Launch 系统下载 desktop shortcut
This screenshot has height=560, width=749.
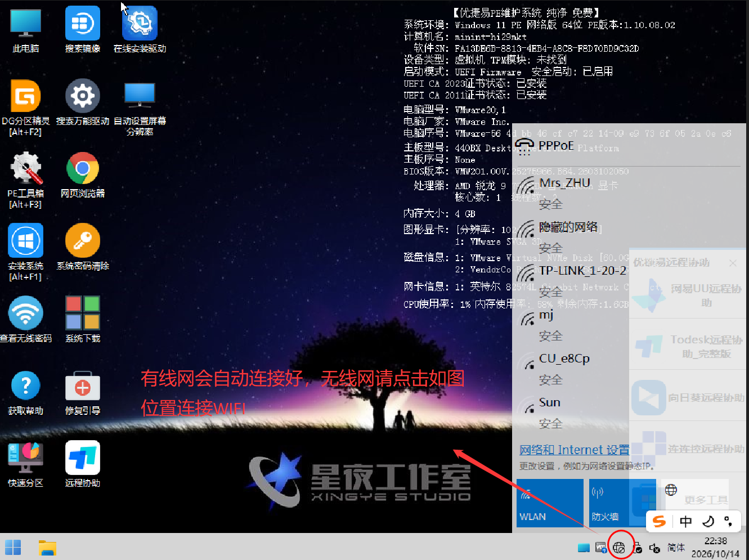tap(83, 319)
